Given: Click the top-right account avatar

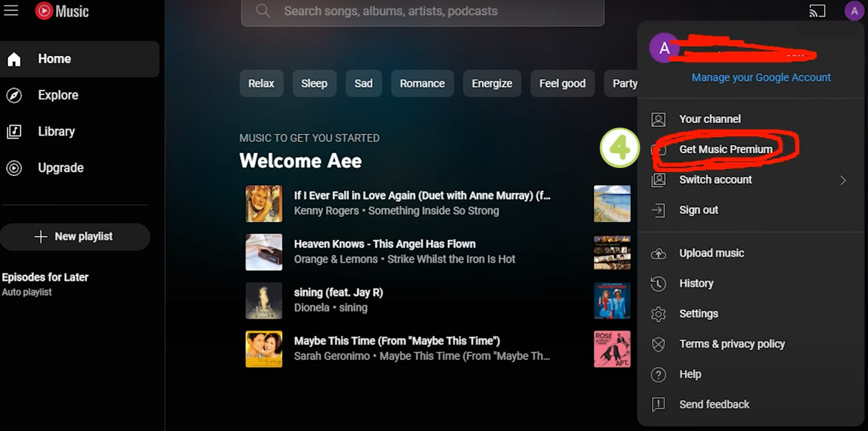Looking at the screenshot, I should (854, 11).
